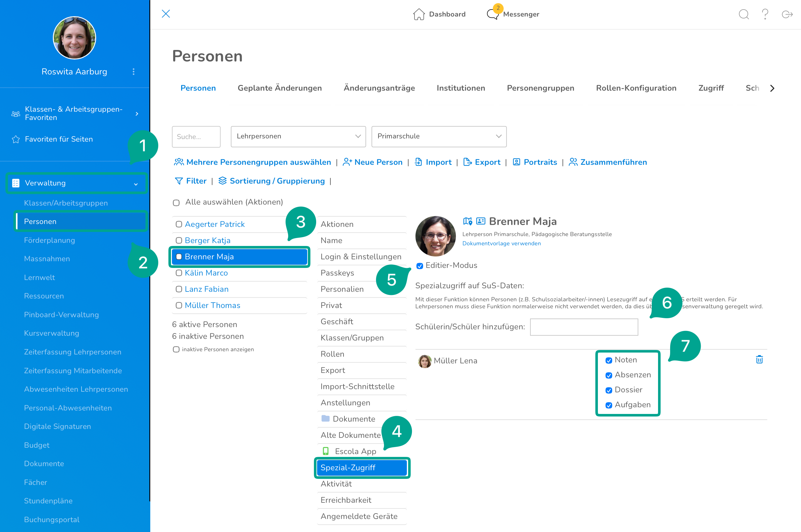Enable inaktive Personen anzeigen checkbox
This screenshot has width=801, height=532.
click(x=176, y=349)
